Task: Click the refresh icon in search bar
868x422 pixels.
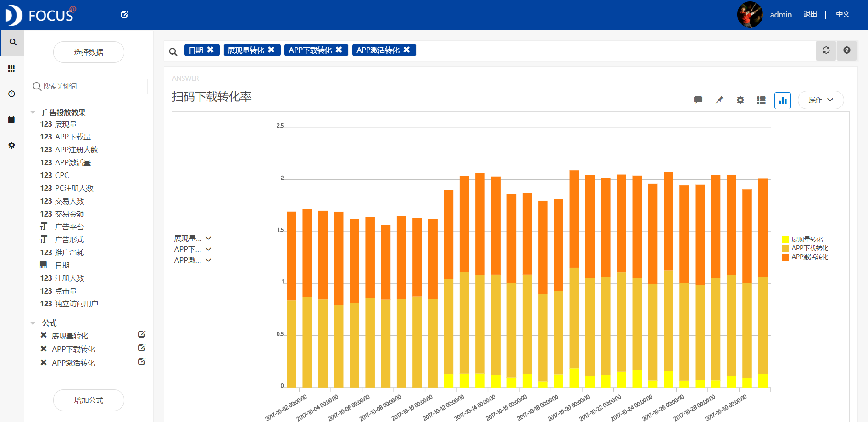Action: (826, 50)
